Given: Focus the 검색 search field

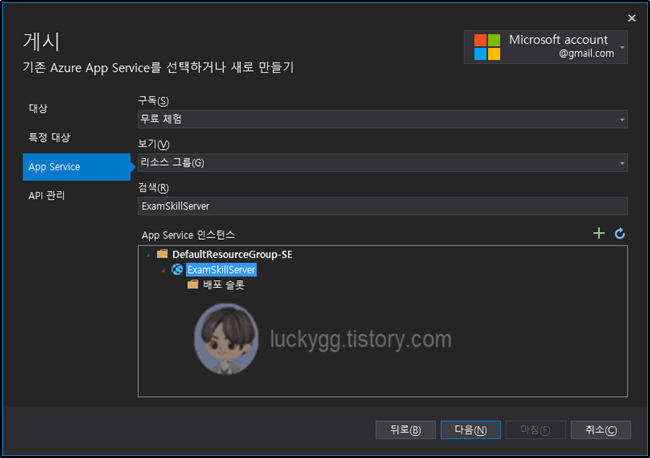Looking at the screenshot, I should coord(382,206).
